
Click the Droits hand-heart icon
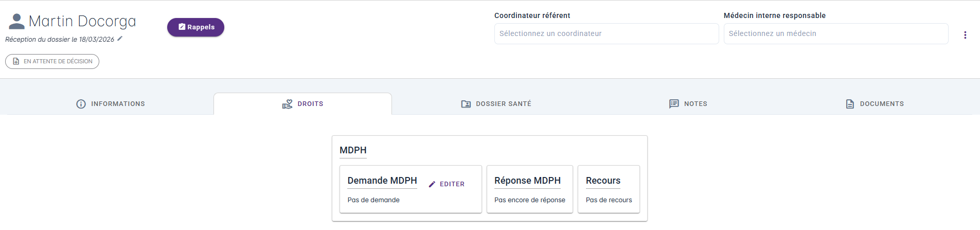point(287,104)
